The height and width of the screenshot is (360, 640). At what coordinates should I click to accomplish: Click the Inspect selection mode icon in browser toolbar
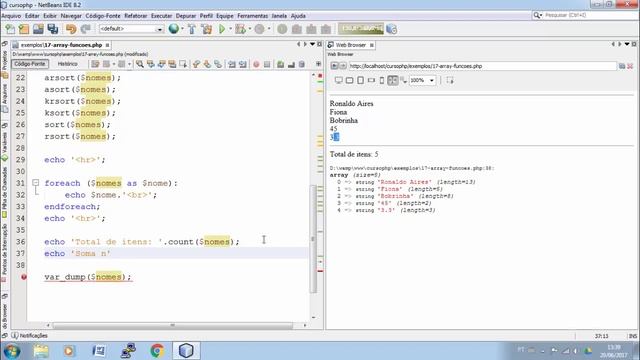[x=450, y=80]
